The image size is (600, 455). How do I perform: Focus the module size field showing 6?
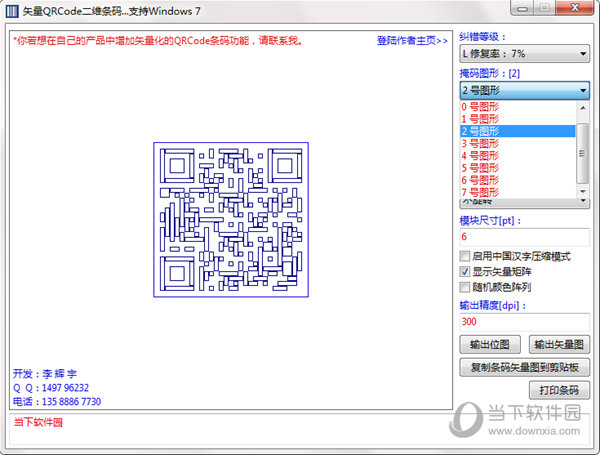524,237
